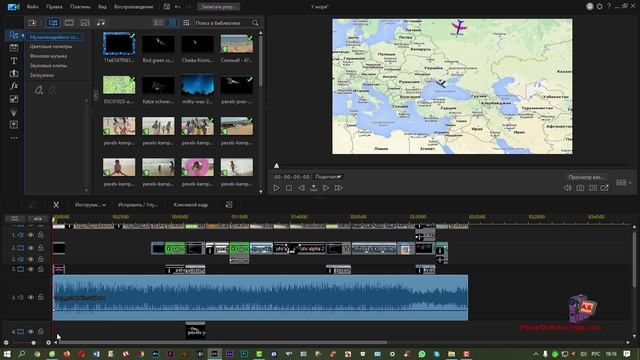Step to next frame
Screen dimensions: 640x360
(x=326, y=188)
